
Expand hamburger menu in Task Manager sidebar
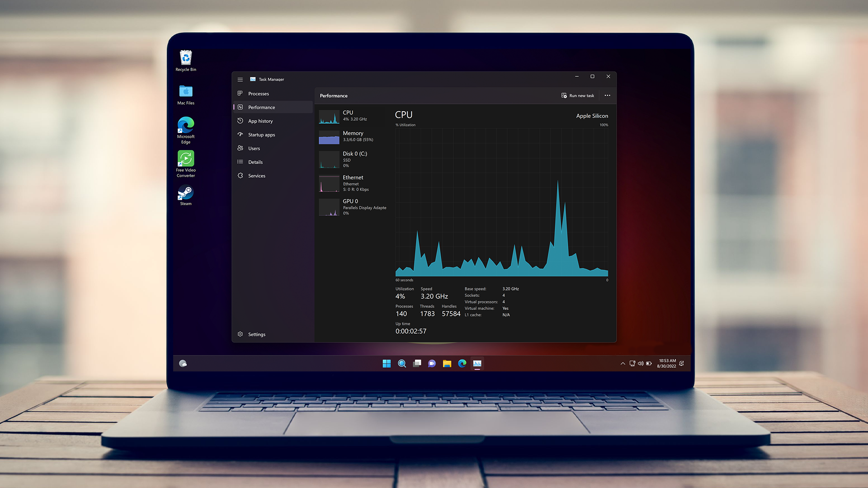pos(240,79)
